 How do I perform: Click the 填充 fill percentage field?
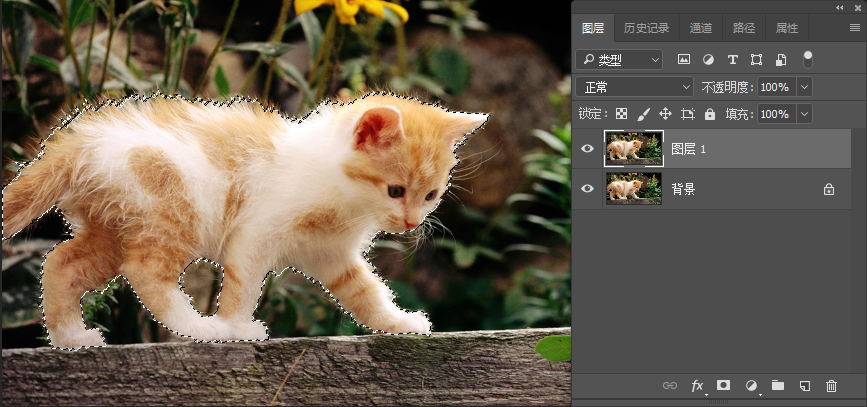click(x=773, y=115)
